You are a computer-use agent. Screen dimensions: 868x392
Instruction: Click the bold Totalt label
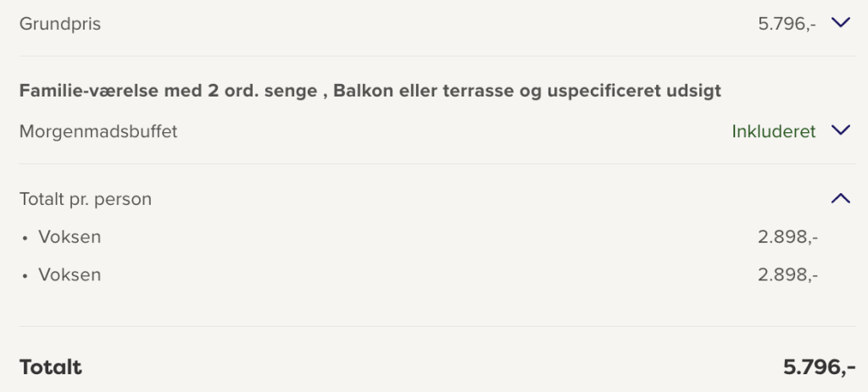tap(51, 367)
